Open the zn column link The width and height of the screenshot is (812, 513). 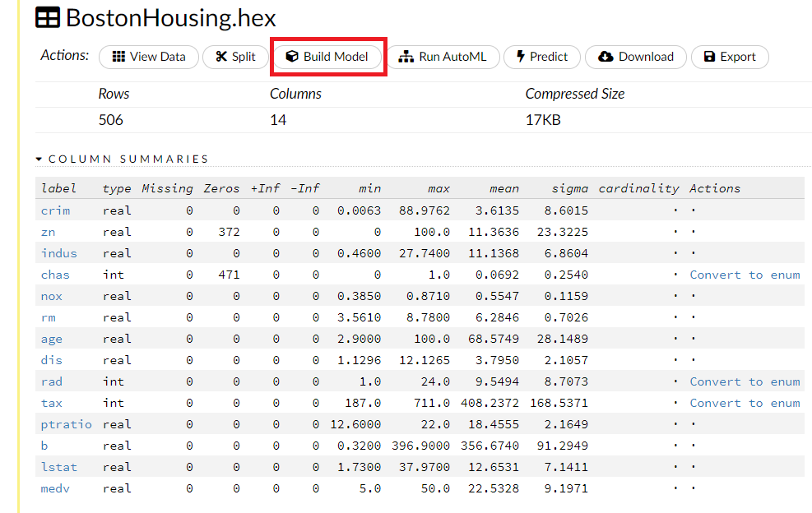[48, 232]
